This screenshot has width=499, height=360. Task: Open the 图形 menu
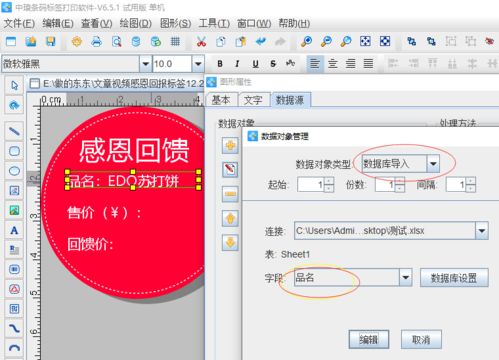[x=175, y=23]
